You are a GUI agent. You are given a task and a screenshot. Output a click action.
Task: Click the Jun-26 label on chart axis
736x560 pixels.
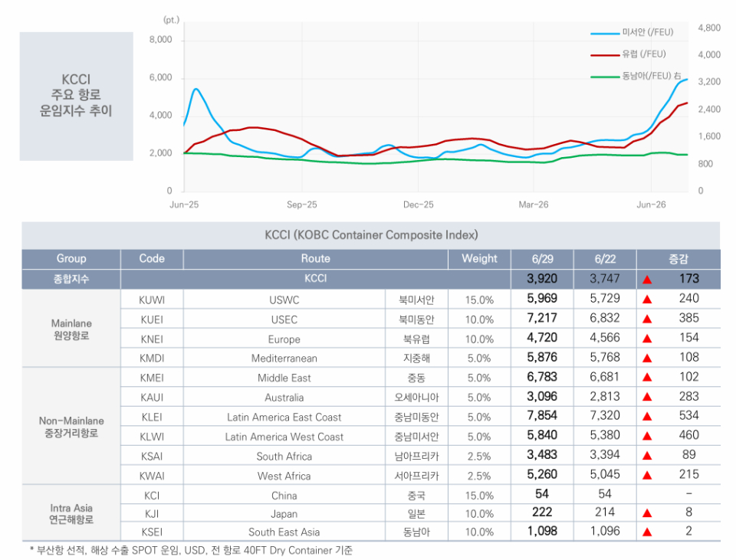click(651, 205)
